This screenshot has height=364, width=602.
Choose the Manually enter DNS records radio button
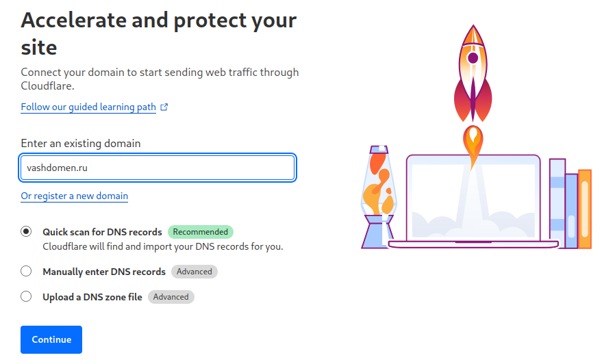26,272
